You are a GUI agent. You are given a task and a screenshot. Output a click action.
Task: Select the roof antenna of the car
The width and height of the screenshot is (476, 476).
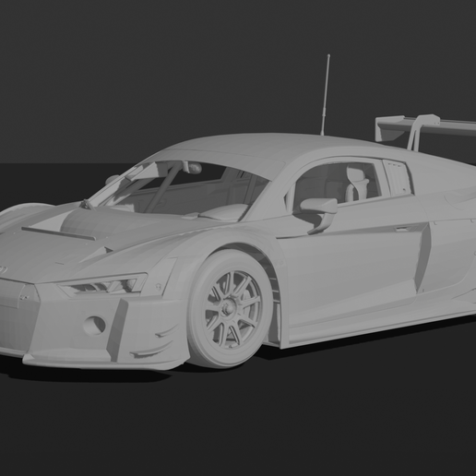tap(326, 95)
